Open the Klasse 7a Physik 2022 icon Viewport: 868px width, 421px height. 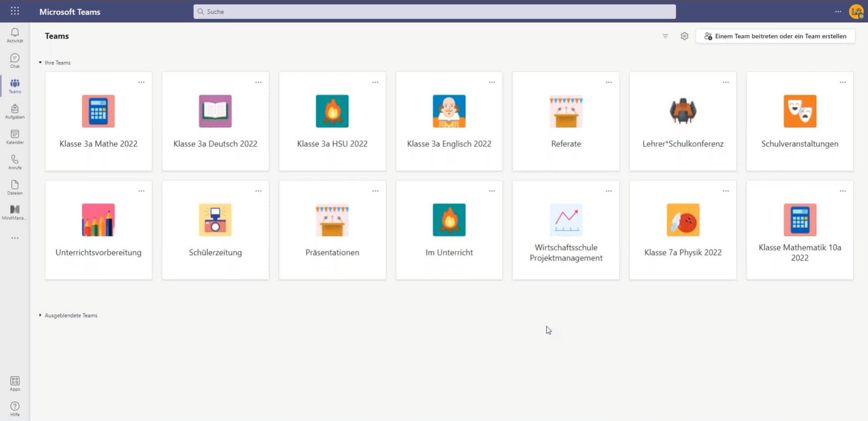(683, 220)
